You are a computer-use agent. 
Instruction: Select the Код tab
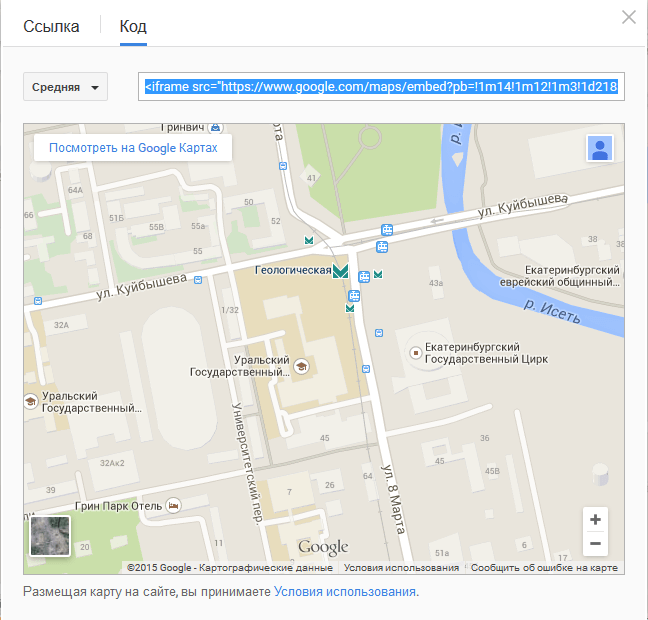click(133, 26)
